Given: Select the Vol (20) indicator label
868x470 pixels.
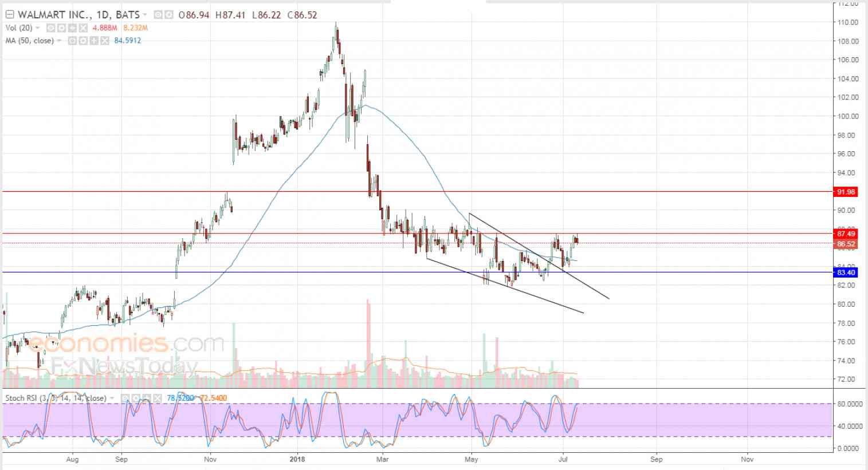Looking at the screenshot, I should tap(19, 28).
